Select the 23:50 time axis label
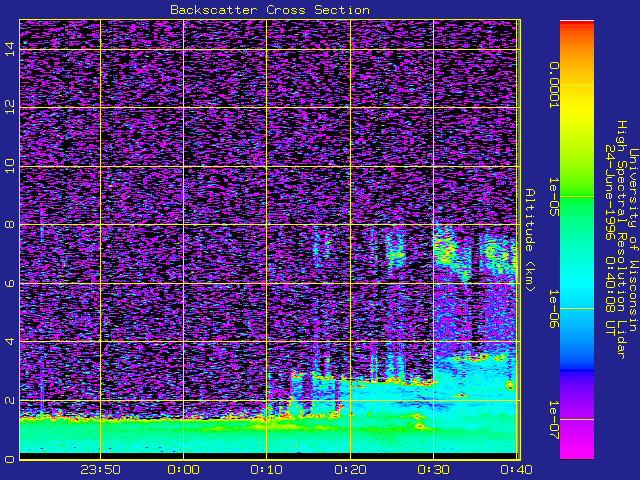 pos(100,470)
